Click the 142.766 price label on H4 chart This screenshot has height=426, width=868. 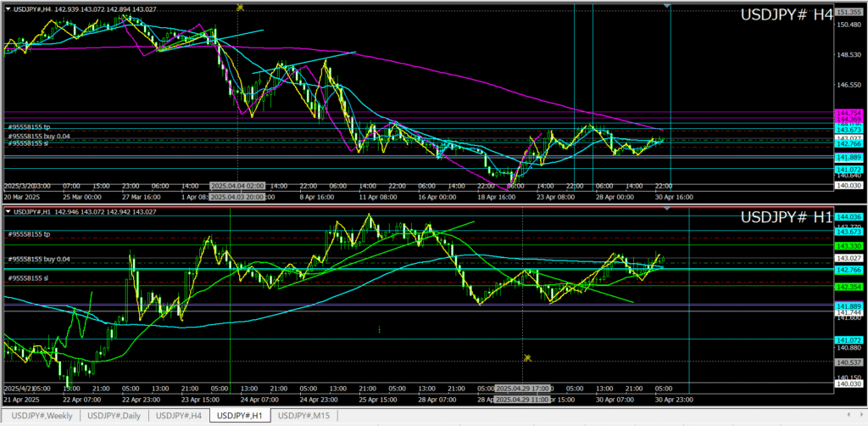click(849, 143)
